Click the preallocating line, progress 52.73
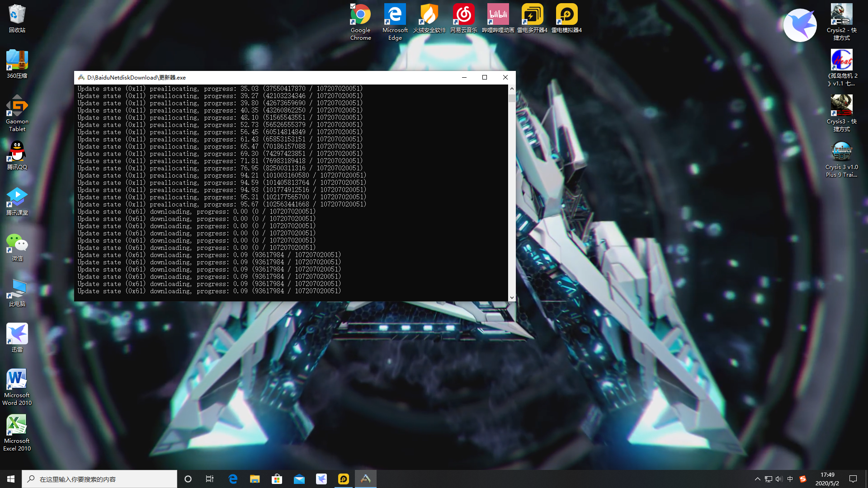 [x=220, y=125]
